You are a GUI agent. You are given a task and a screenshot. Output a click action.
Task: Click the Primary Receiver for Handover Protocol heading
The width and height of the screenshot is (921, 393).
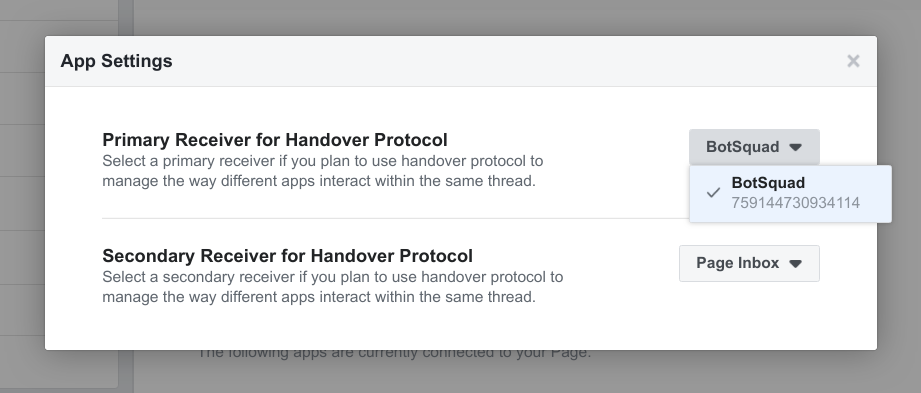tap(275, 140)
